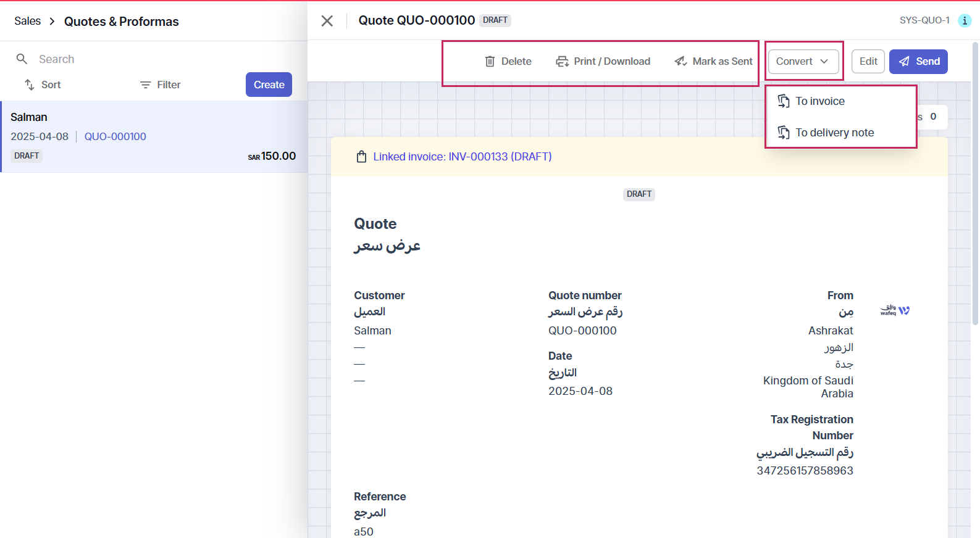Click the Mark as Sent checkmark icon
Screen dimensions: 980x538
pyautogui.click(x=681, y=61)
